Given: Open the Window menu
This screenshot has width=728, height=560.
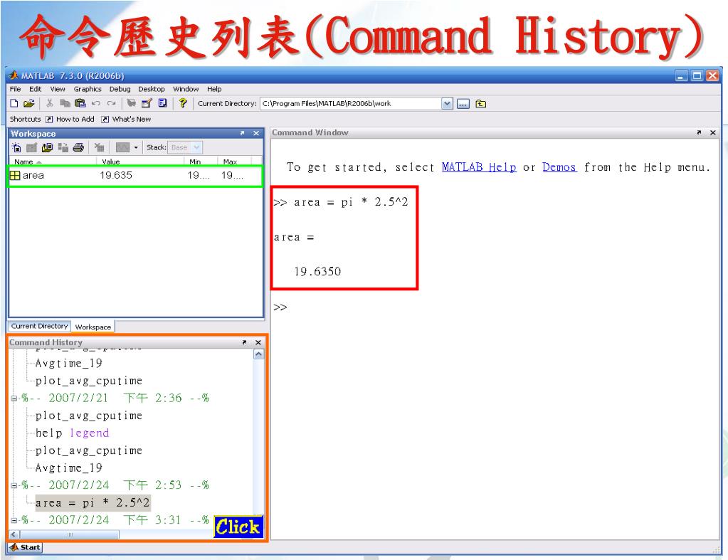Looking at the screenshot, I should (186, 89).
